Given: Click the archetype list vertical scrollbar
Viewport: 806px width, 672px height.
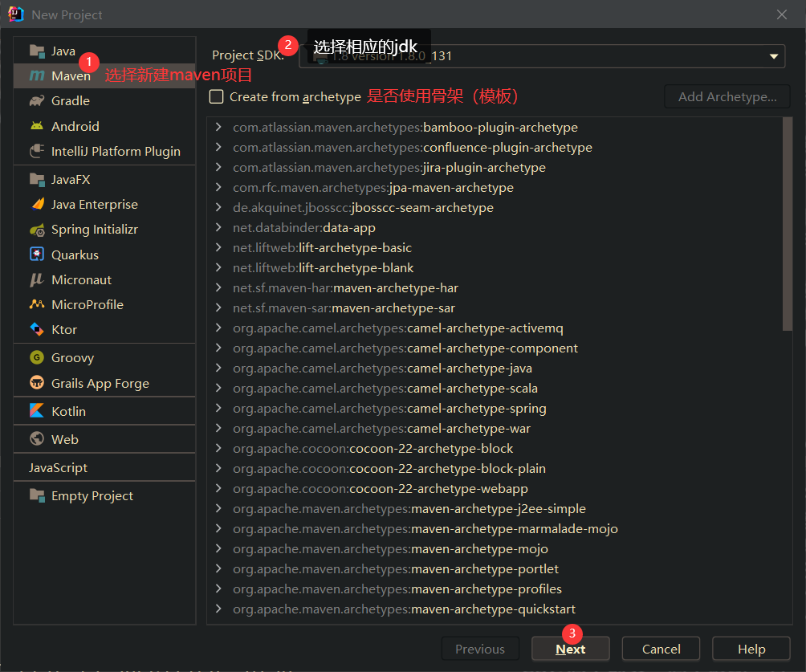Looking at the screenshot, I should [788, 224].
